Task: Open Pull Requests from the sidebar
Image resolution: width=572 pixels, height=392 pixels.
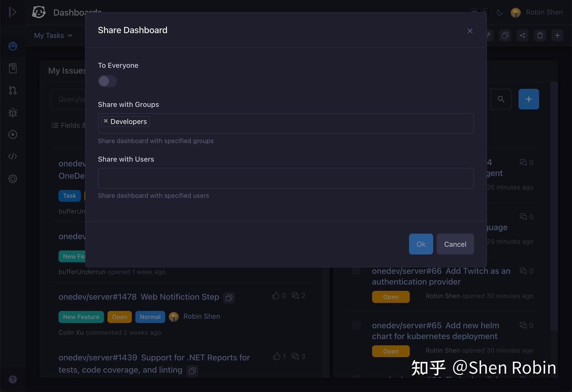Action: coord(13,91)
